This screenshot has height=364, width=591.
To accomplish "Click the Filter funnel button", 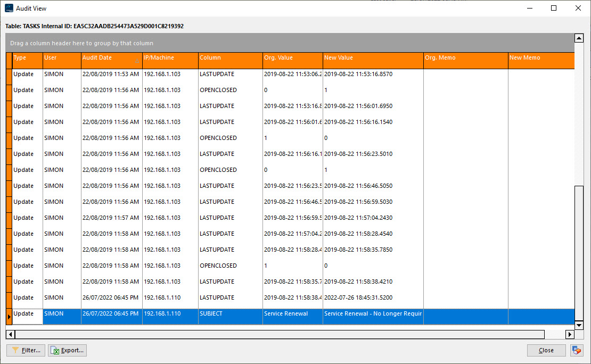I will tap(26, 350).
